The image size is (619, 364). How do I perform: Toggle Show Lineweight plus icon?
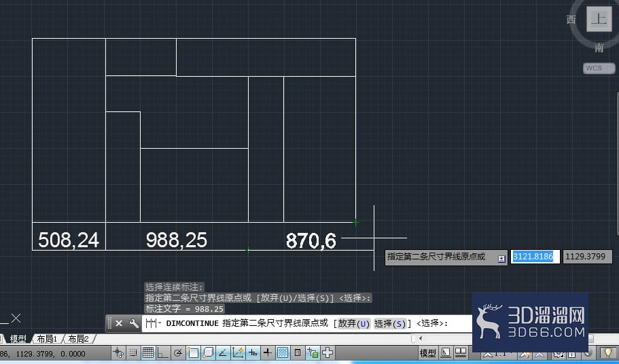coord(268,352)
